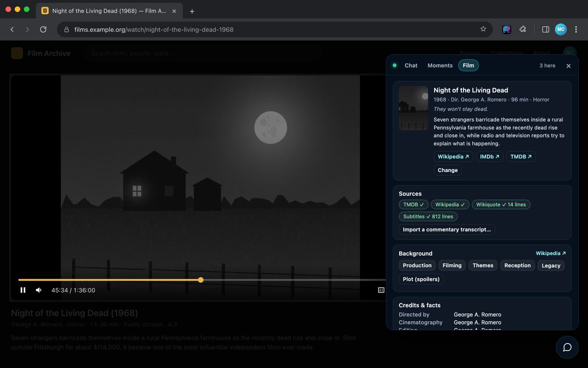Click the timestamp 45:34 / 1:36:00
This screenshot has width=588, height=368.
73,290
